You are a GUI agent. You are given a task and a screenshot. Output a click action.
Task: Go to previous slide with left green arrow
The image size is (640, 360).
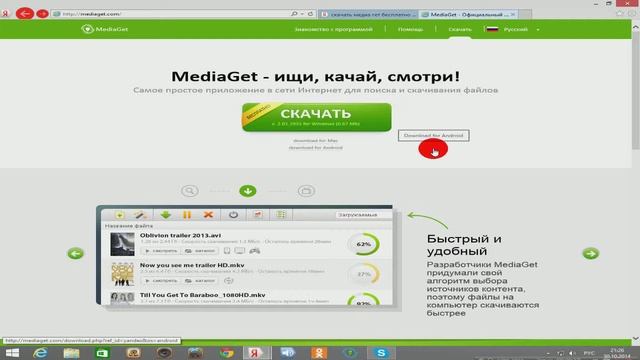coord(76,253)
